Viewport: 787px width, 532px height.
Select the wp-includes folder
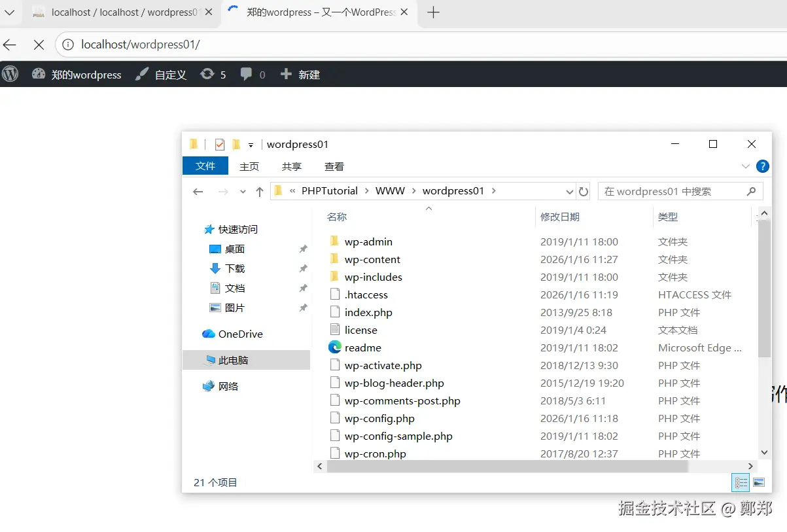(374, 277)
